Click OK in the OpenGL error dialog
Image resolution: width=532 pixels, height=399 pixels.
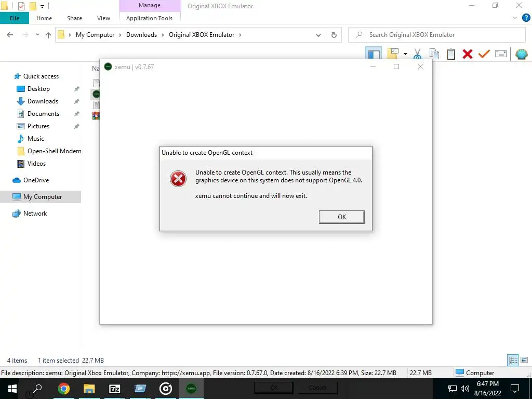point(342,217)
